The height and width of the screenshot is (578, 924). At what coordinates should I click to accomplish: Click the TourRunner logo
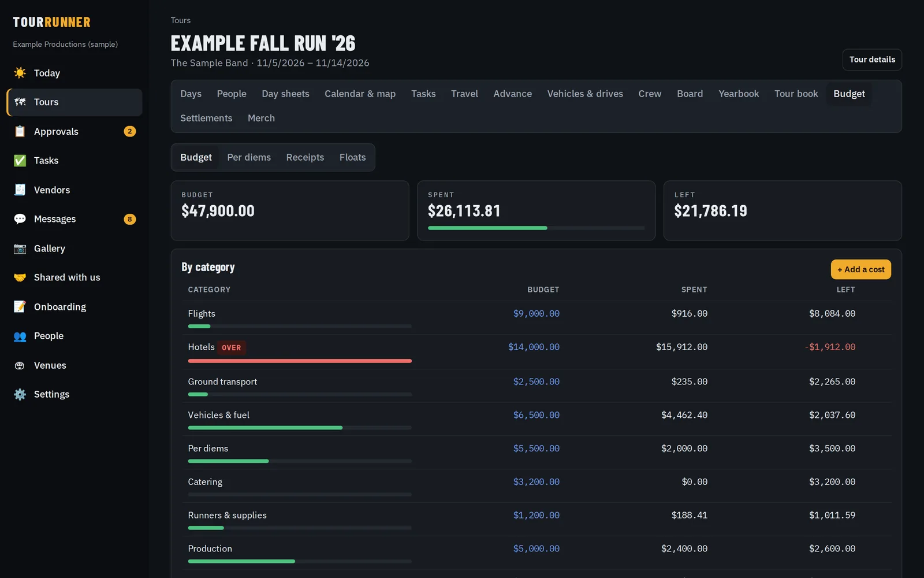tap(52, 23)
